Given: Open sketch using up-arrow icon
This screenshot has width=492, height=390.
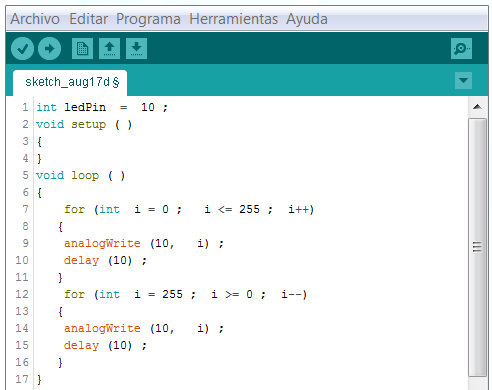Looking at the screenshot, I should (x=109, y=49).
